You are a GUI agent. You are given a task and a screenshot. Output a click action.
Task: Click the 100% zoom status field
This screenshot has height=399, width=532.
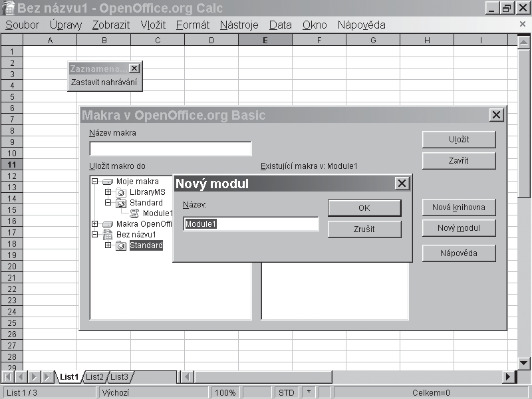[x=225, y=392]
